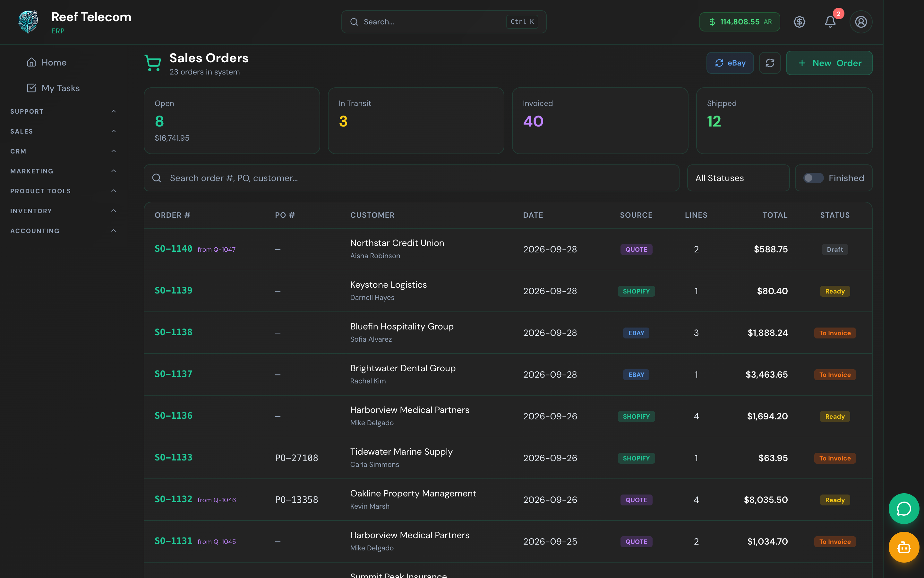Open the green chat bubble button

(904, 508)
